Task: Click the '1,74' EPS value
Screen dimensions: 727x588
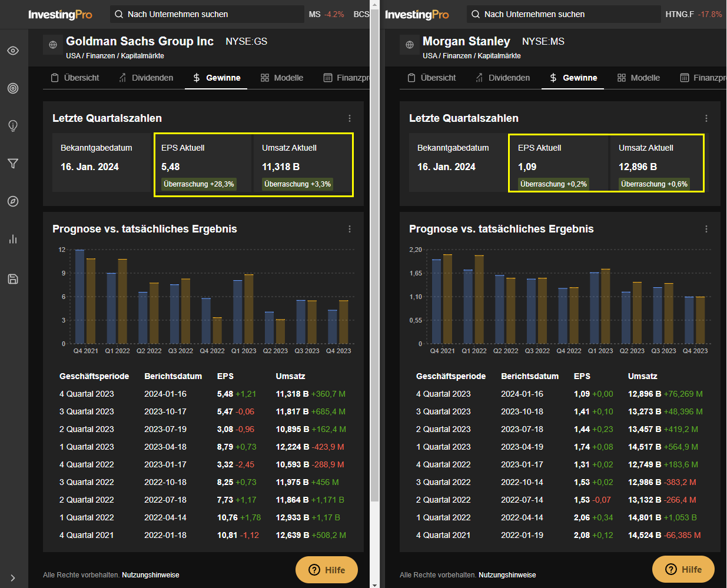Action: pyautogui.click(x=582, y=447)
